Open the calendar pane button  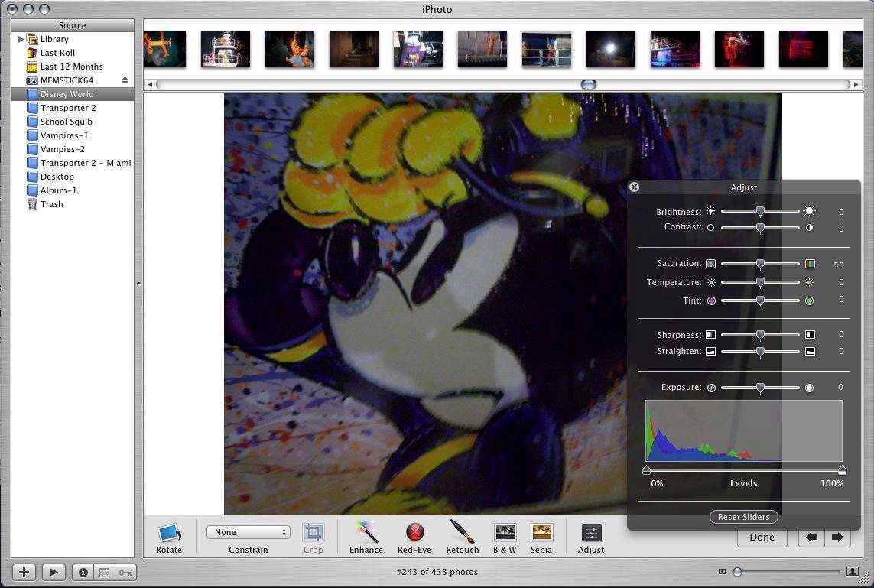pos(104,572)
